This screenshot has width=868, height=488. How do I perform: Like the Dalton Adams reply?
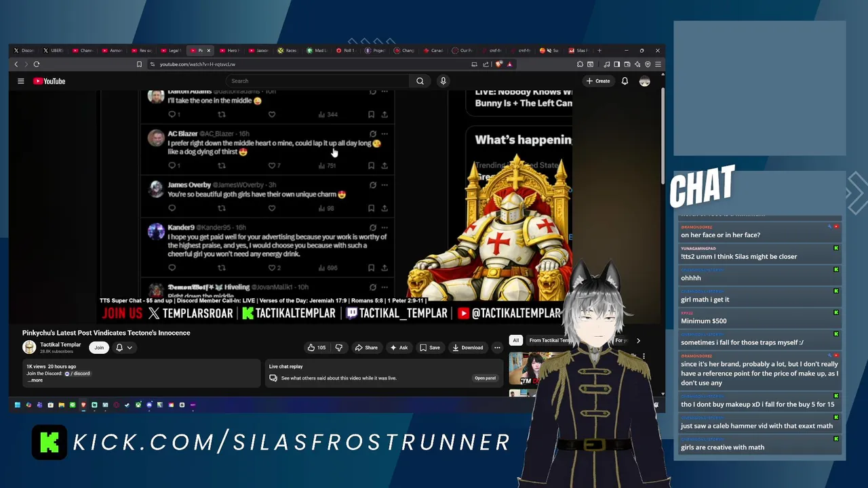coord(272,115)
